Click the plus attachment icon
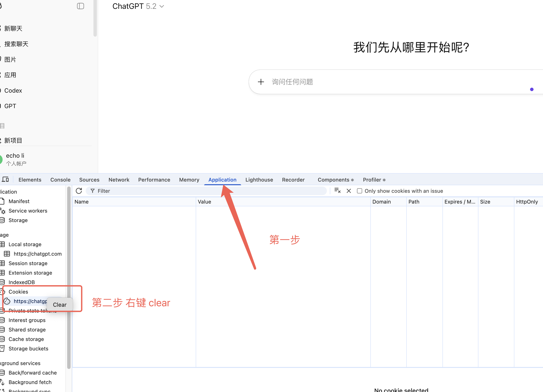The image size is (543, 392). coord(261,82)
